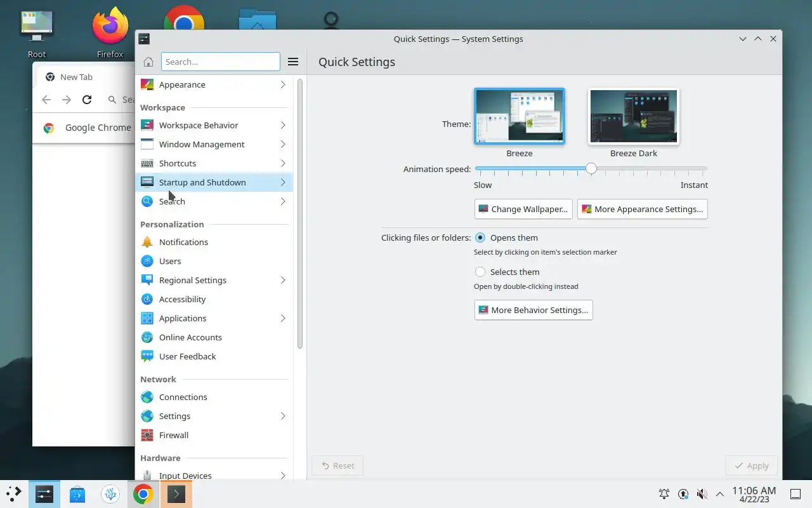Click the Workspace Behavior icon

[147, 125]
